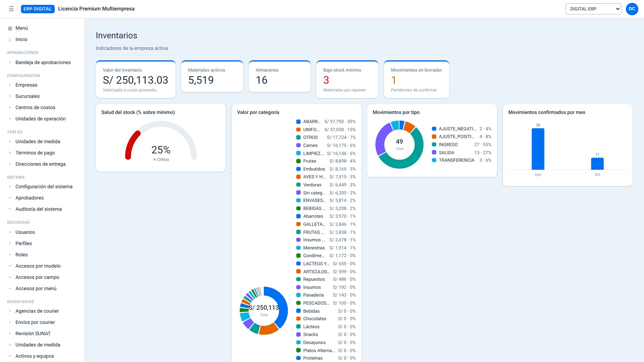This screenshot has height=362, width=644.
Task: Select Términos de pago
Action: click(35, 153)
